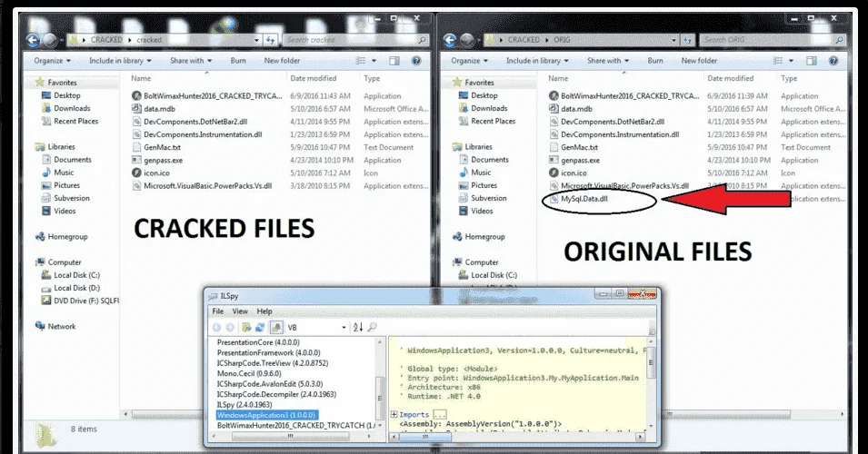Open Include in library dropdown in cracked window
This screenshot has height=454, width=868.
120,60
